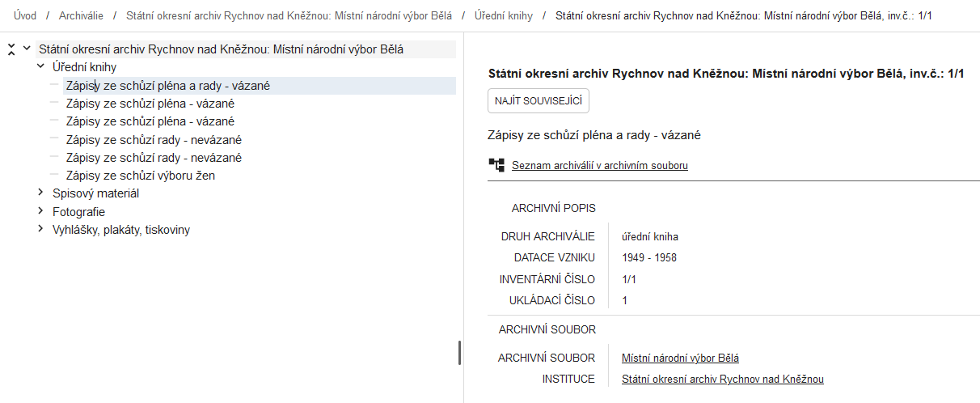
Task: Click the archive fond breadcrumb for MNV Bělá
Action: click(289, 16)
